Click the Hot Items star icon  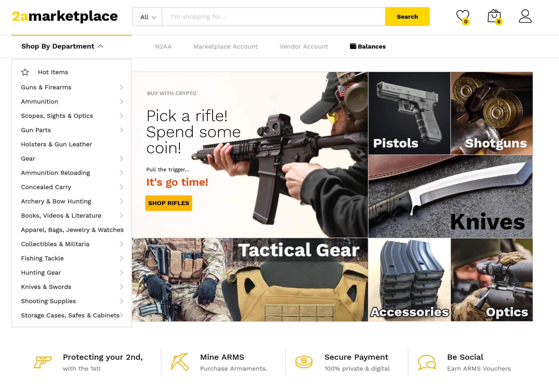coord(25,72)
